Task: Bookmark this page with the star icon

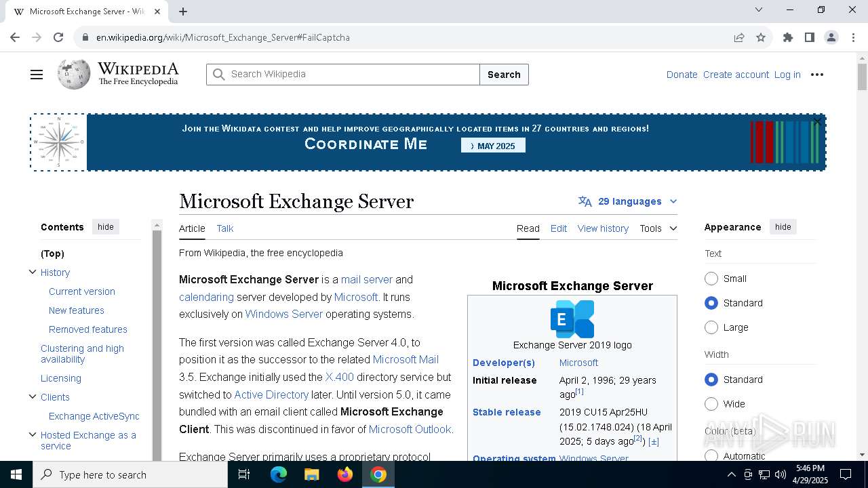Action: click(x=761, y=37)
